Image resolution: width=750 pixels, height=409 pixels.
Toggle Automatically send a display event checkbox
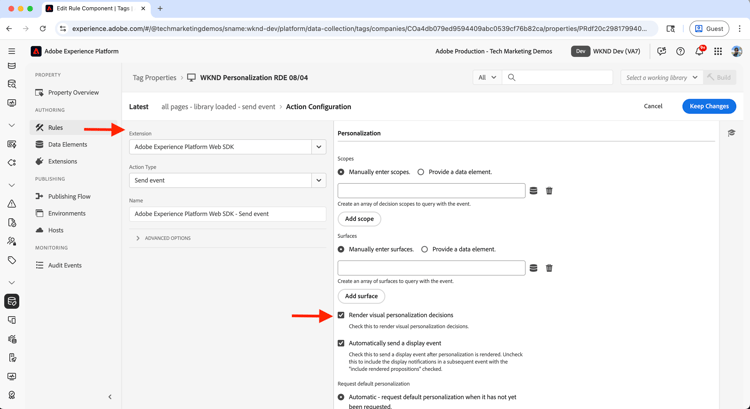coord(341,343)
